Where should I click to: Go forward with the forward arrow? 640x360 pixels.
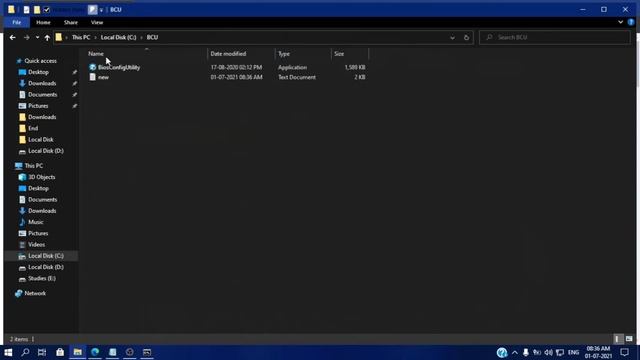click(27, 38)
